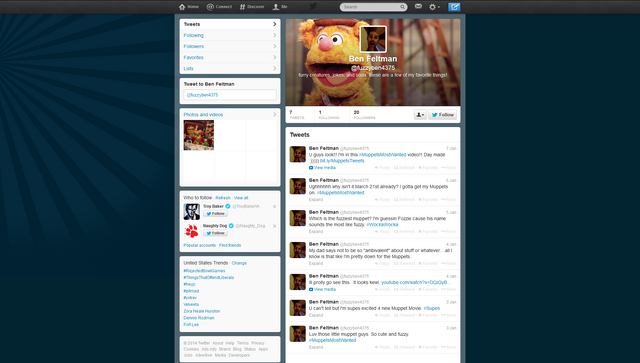640x363 pixels.
Task: Retweet the 7 Jan tweet
Action: click(404, 168)
